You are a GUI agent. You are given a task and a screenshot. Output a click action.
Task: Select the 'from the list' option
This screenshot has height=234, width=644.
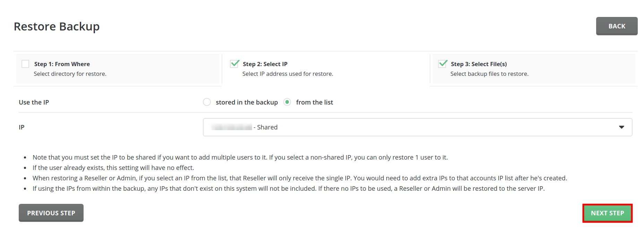287,102
